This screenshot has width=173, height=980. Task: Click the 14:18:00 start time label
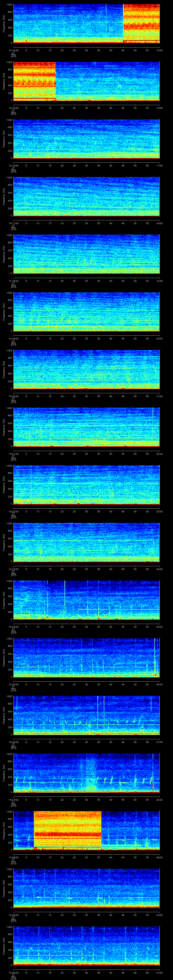tap(13, 281)
